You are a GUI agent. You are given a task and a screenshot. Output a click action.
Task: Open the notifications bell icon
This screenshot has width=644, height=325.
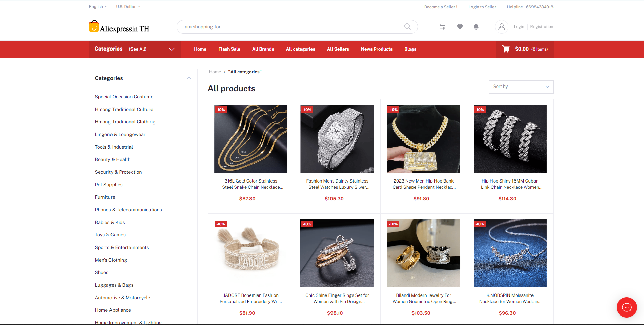click(x=476, y=27)
